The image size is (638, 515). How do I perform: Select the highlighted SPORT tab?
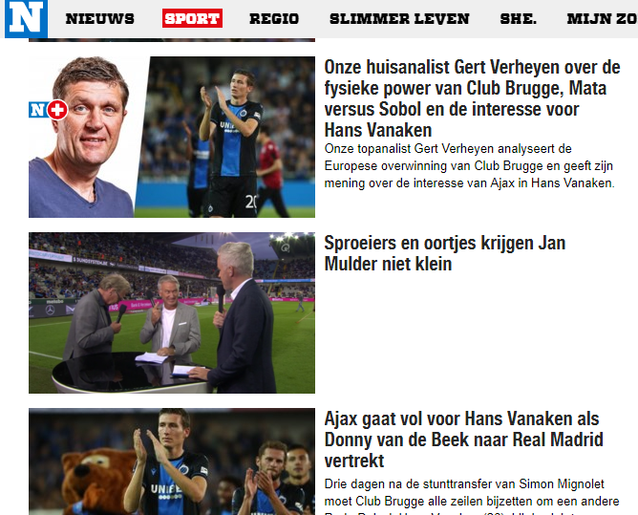(x=192, y=18)
